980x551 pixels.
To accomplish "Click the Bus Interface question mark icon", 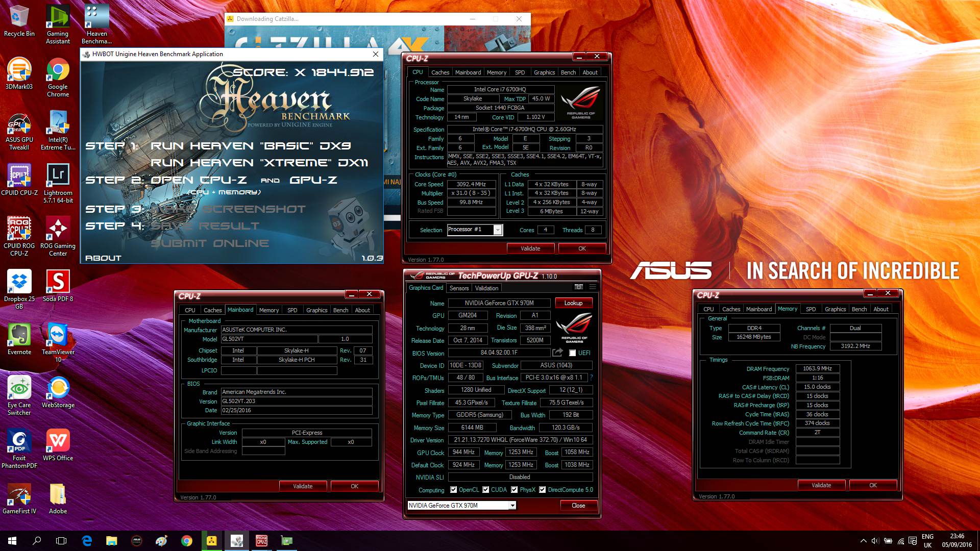I will pos(592,378).
